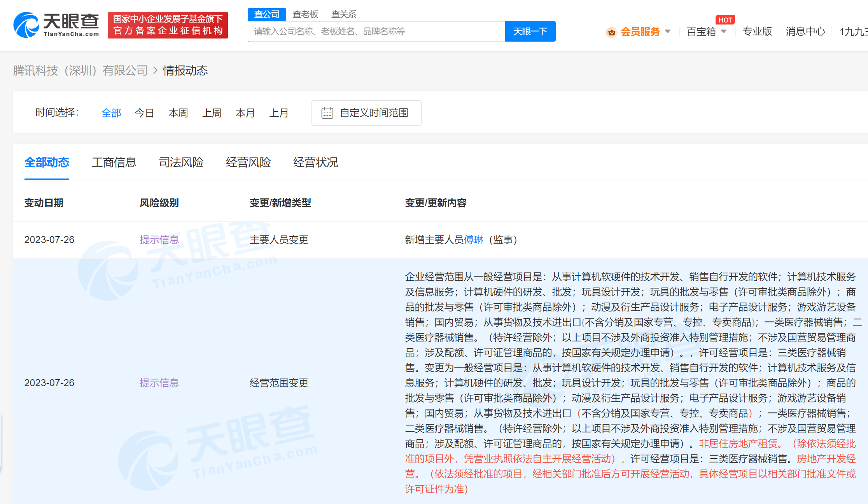The height and width of the screenshot is (504, 868).
Task: Select the 查公司 search tab
Action: [267, 14]
